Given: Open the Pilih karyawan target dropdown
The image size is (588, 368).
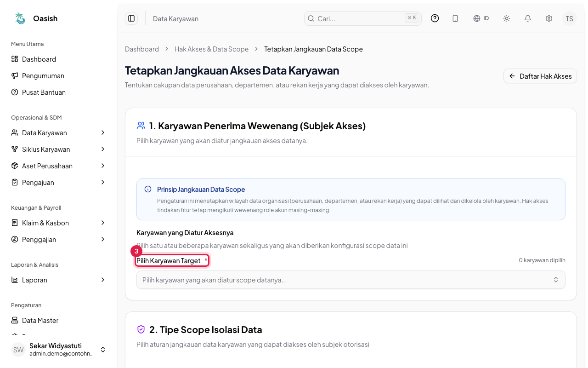Looking at the screenshot, I should pyautogui.click(x=351, y=280).
